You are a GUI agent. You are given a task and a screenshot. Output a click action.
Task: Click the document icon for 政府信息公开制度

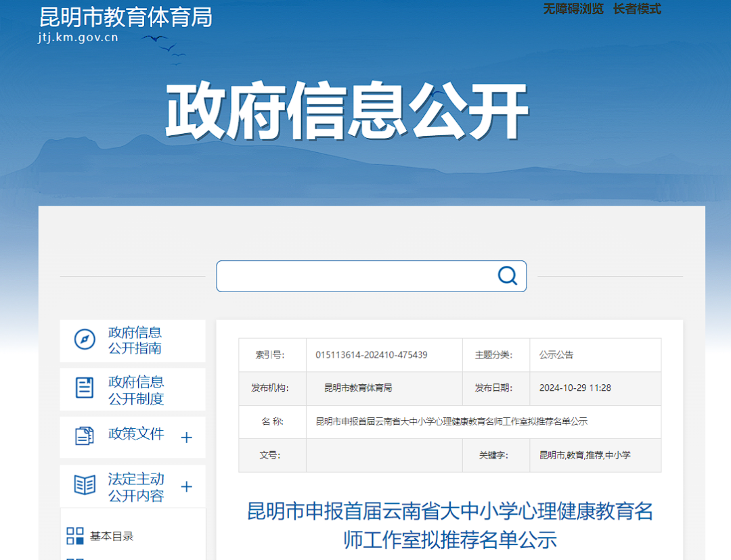click(85, 388)
